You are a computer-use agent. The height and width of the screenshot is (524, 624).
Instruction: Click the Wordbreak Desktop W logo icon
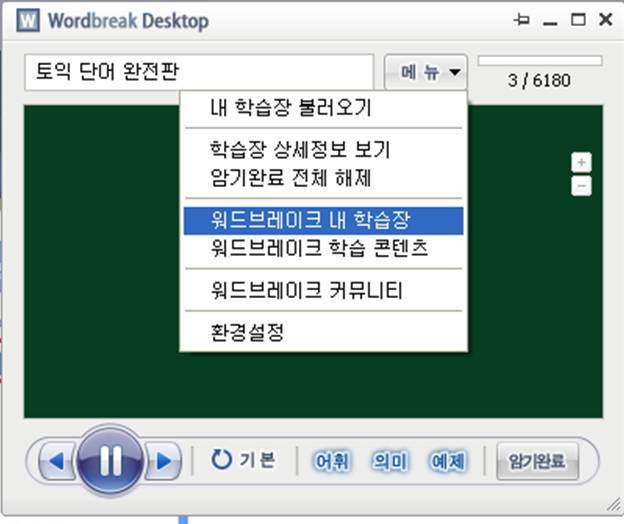(x=28, y=20)
